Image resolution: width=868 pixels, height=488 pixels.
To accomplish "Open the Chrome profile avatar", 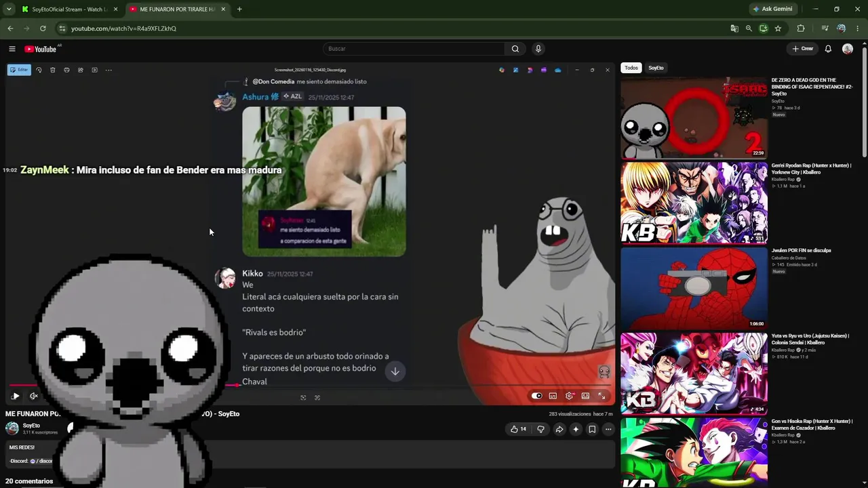I will (842, 28).
